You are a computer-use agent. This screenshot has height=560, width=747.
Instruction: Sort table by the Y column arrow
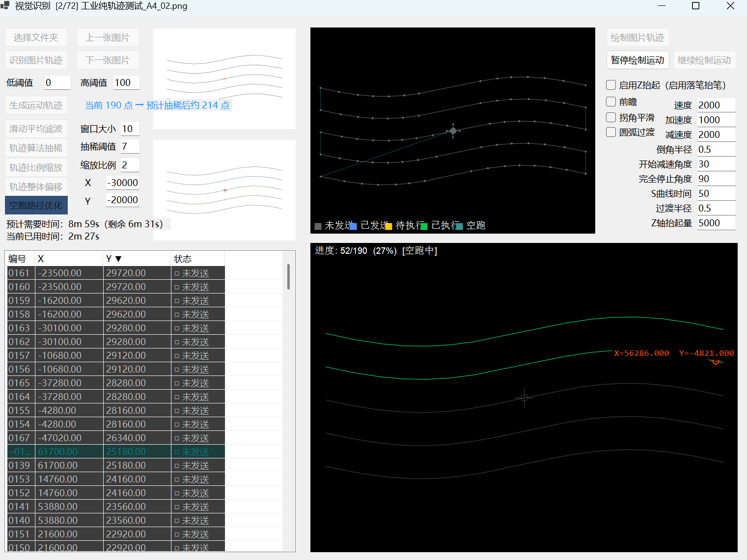[x=118, y=259]
